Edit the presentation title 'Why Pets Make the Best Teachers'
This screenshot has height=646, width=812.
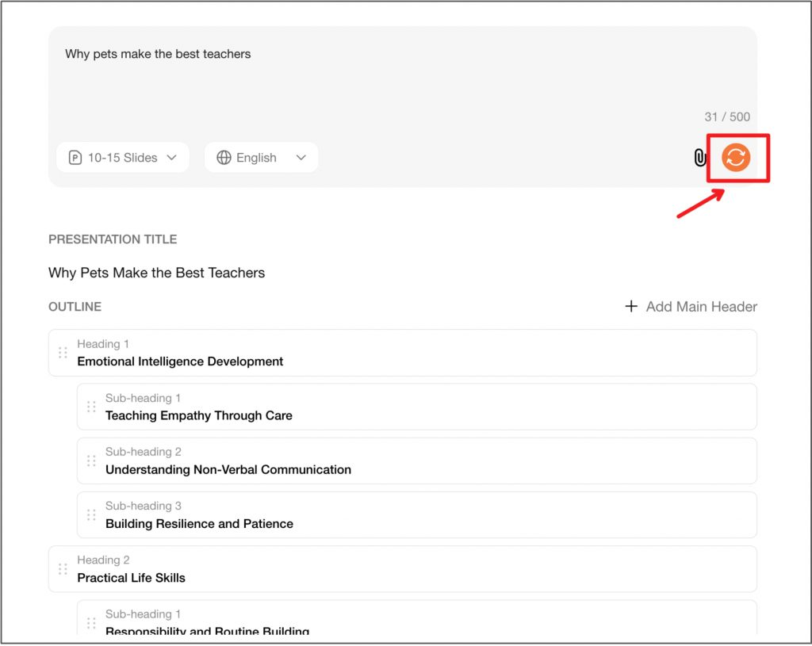pyautogui.click(x=156, y=273)
